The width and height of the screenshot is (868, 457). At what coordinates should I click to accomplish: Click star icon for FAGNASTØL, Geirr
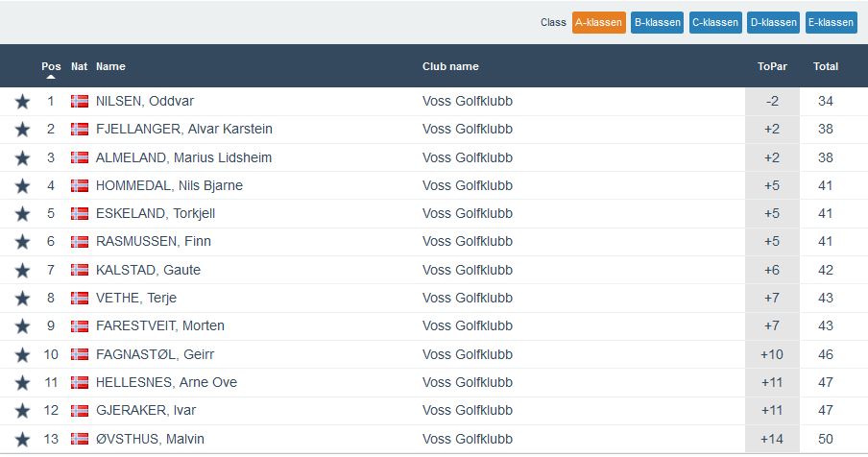click(22, 355)
